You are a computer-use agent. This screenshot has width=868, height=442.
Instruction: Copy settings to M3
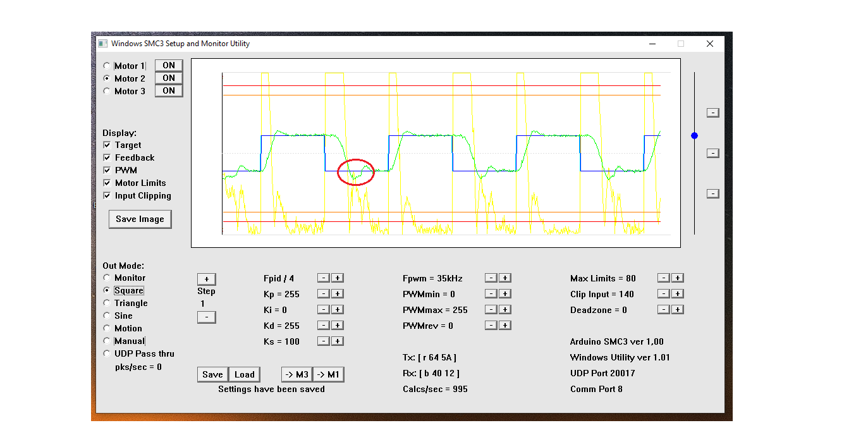(296, 374)
